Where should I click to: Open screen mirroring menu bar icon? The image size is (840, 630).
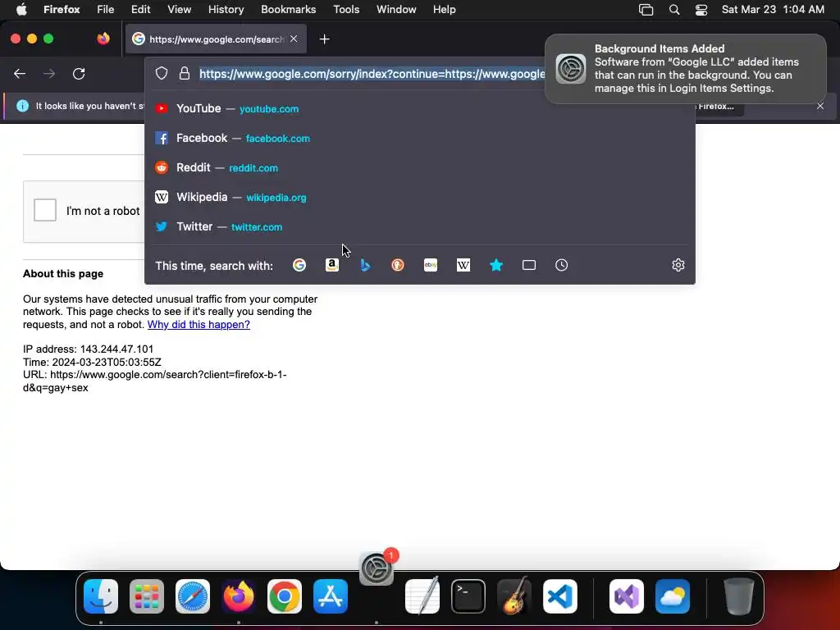point(646,10)
